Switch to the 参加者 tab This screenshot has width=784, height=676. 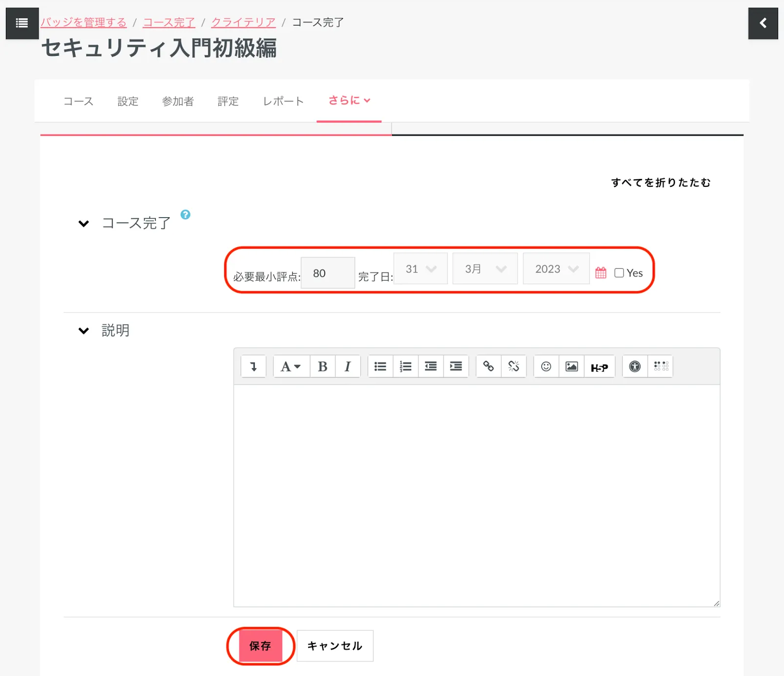(x=178, y=101)
